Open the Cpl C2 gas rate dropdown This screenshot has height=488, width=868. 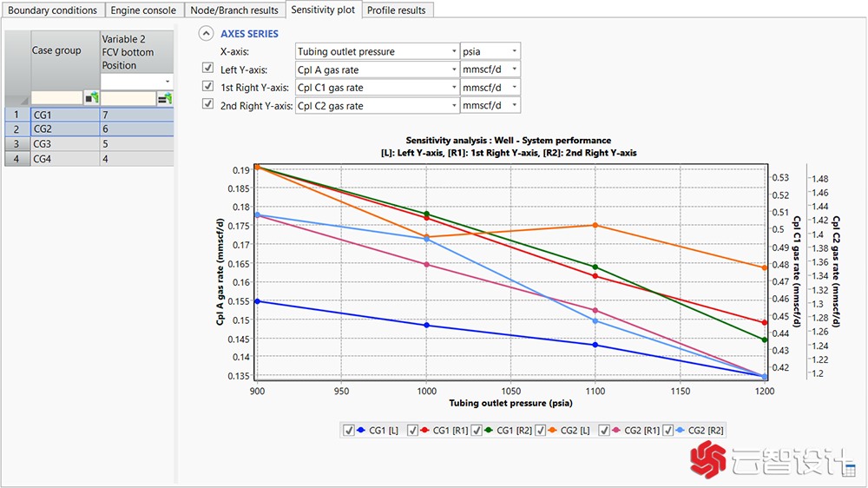tap(377, 106)
